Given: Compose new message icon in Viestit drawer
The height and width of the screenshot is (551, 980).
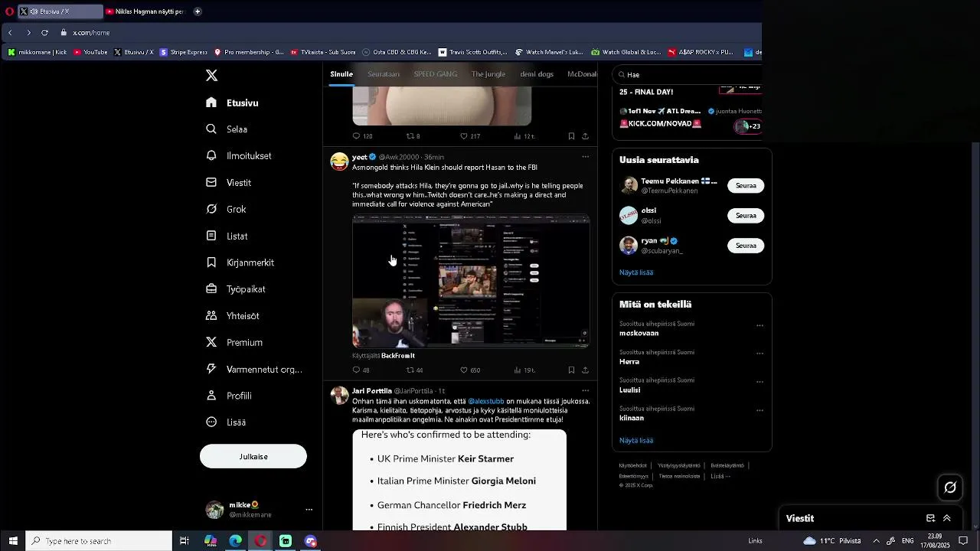Looking at the screenshot, I should pos(930,518).
